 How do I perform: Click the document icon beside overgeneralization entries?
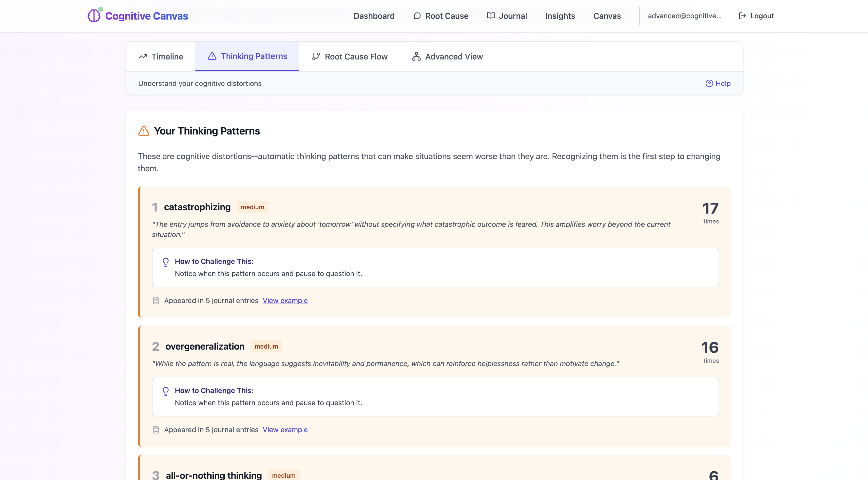156,429
